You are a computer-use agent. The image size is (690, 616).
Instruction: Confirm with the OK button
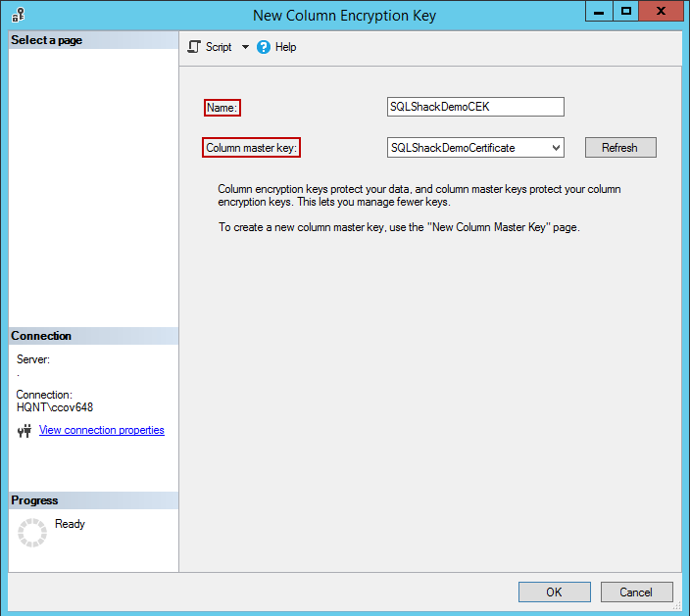[x=555, y=592]
